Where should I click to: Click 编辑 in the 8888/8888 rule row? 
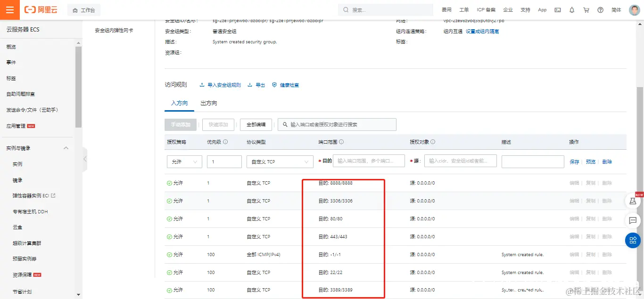(x=574, y=183)
